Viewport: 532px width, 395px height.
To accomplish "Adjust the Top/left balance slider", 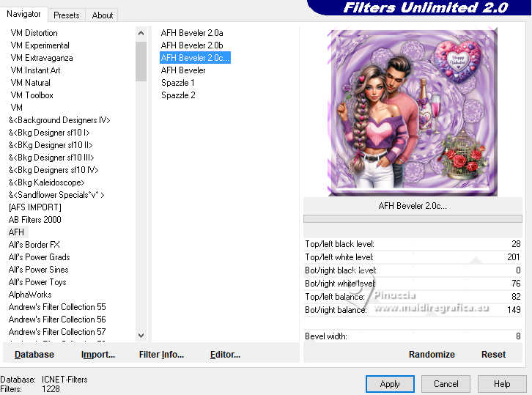I will (413, 297).
